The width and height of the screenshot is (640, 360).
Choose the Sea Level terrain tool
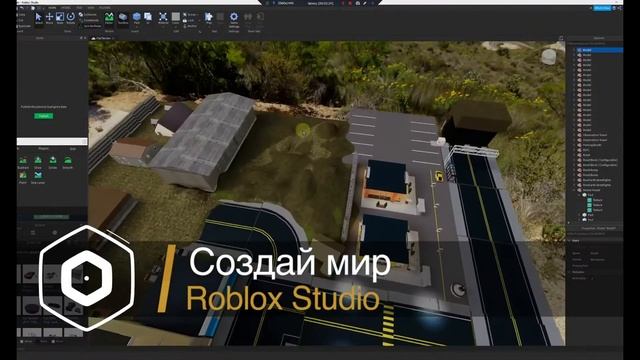coord(38,177)
